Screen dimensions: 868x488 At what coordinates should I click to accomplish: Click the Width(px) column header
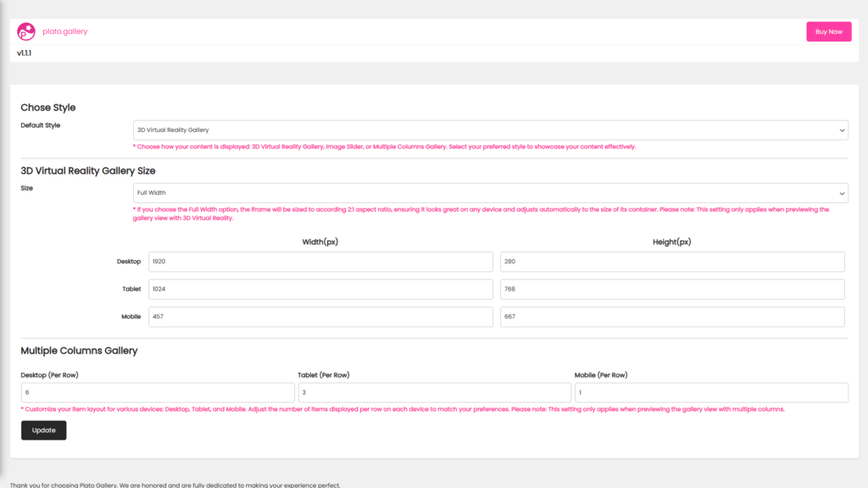click(x=320, y=241)
